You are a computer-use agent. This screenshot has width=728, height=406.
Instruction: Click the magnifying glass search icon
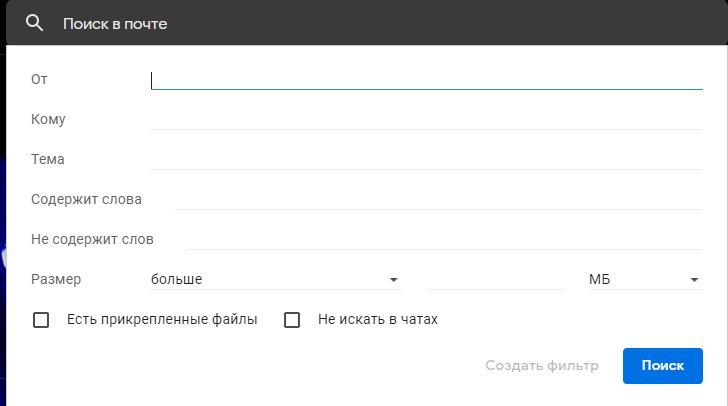(34, 23)
